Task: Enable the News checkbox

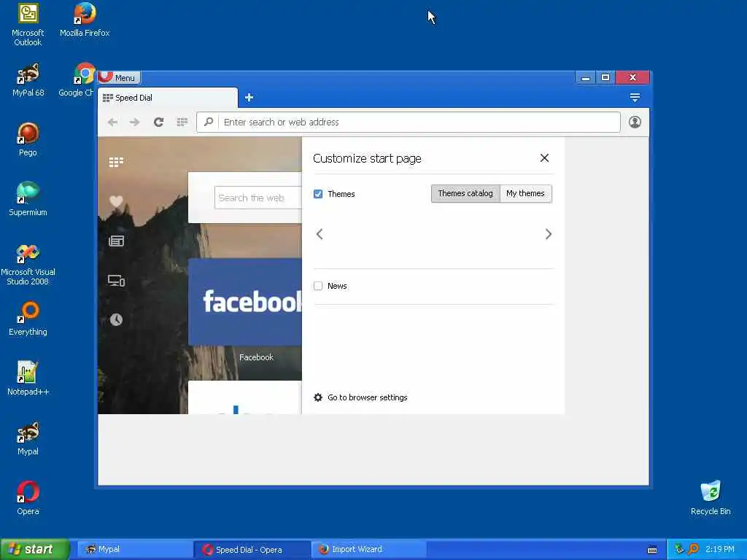Action: pyautogui.click(x=318, y=286)
